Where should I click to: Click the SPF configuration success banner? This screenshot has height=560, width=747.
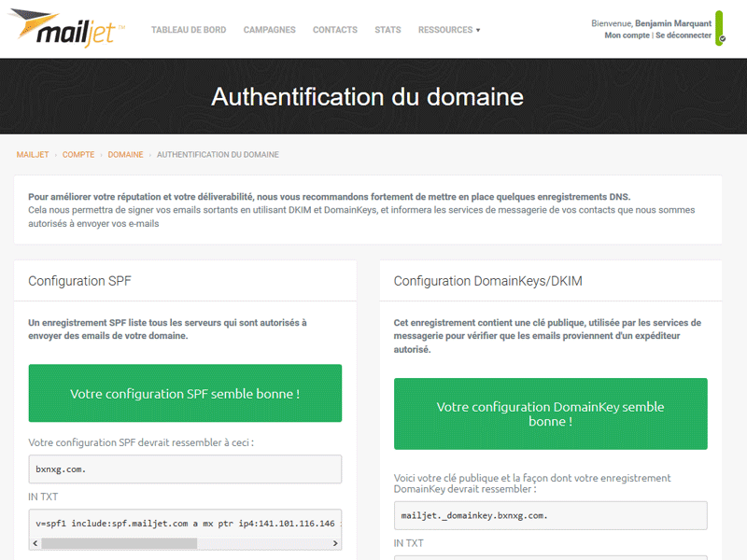(185, 393)
